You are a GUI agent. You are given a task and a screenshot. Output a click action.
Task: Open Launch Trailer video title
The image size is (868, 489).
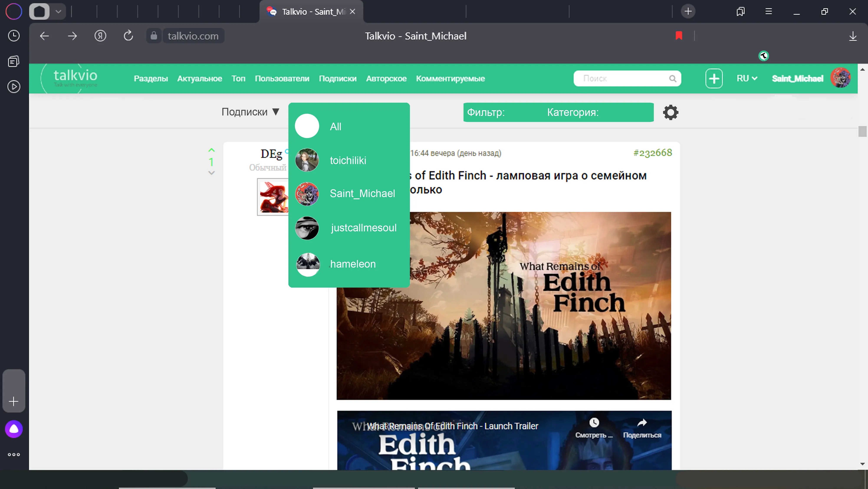tap(452, 426)
